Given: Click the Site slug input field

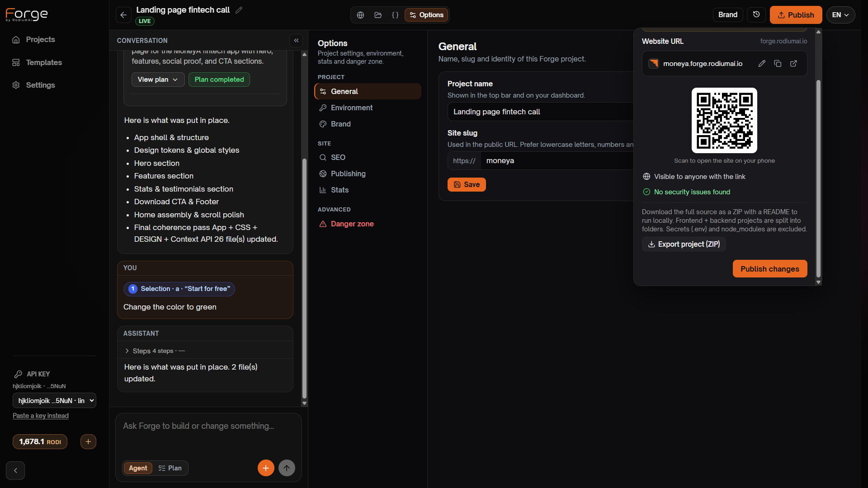Looking at the screenshot, I should (556, 161).
